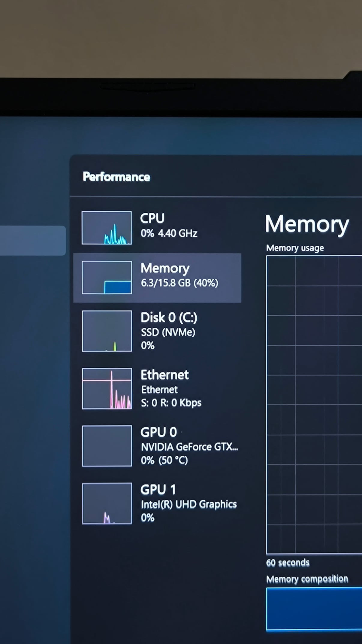Open the Disk 0 (C:) entry label
The width and height of the screenshot is (362, 644).
pos(169,317)
